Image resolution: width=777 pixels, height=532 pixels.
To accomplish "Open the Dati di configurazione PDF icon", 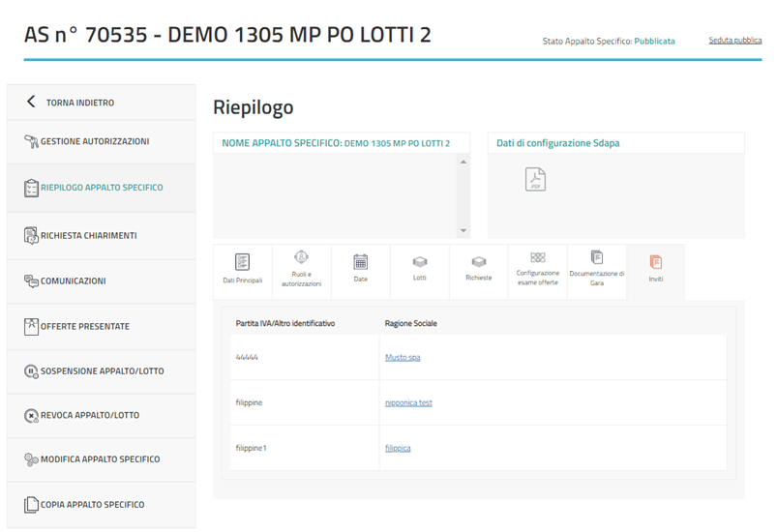I will point(535,179).
